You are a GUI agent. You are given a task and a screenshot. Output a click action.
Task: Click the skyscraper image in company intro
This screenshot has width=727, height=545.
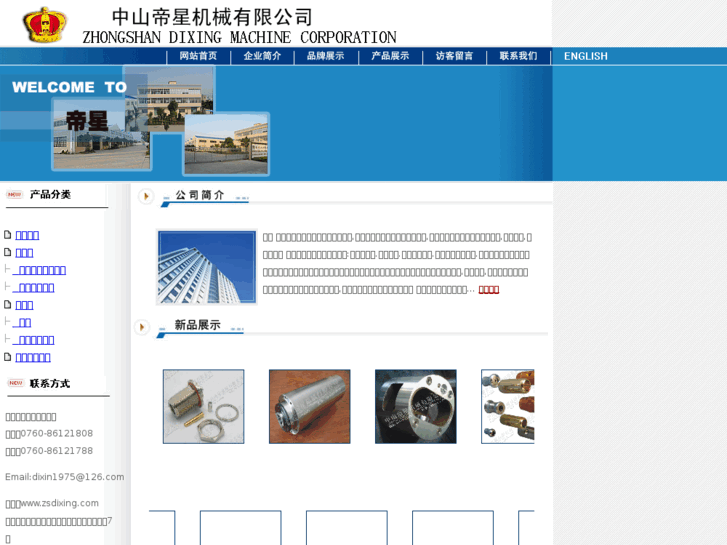[206, 267]
